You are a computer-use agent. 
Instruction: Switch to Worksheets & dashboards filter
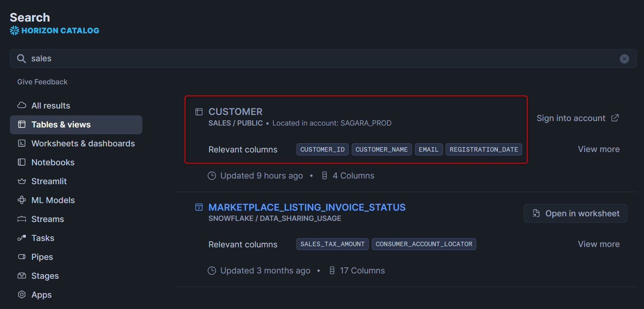point(83,143)
